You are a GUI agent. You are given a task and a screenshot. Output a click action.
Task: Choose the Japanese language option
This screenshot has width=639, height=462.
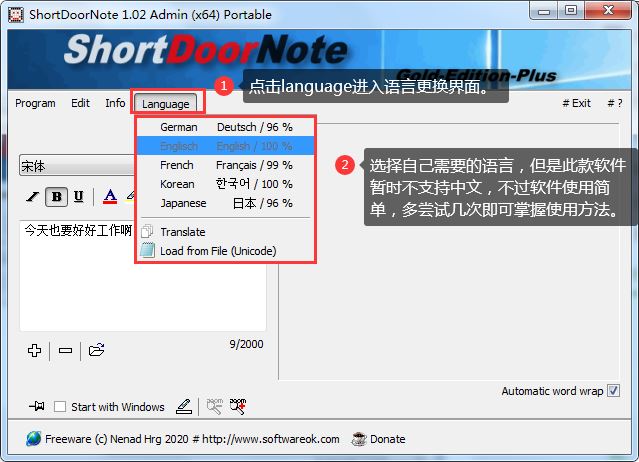(x=225, y=203)
